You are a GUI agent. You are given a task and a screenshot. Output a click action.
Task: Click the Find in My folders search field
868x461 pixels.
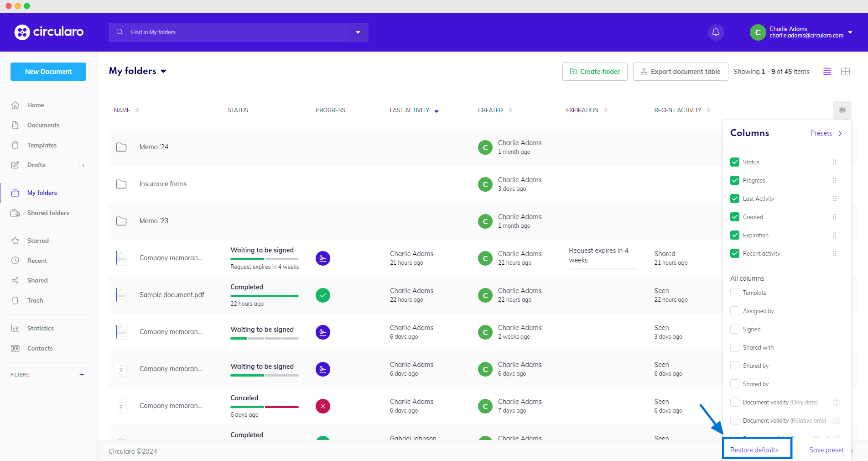click(228, 32)
